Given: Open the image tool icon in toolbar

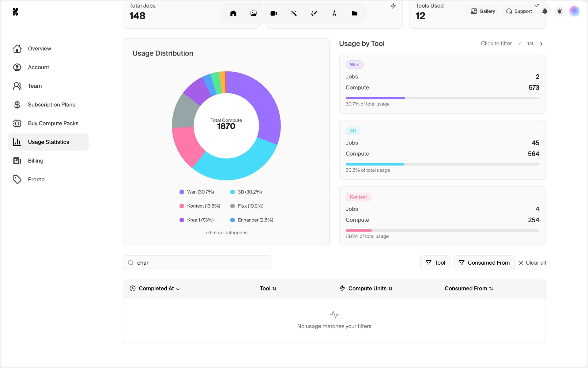Looking at the screenshot, I should click(x=254, y=13).
